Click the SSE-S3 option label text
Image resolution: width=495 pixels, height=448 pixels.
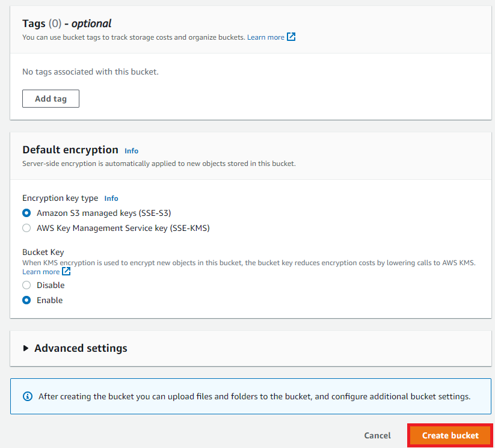104,213
